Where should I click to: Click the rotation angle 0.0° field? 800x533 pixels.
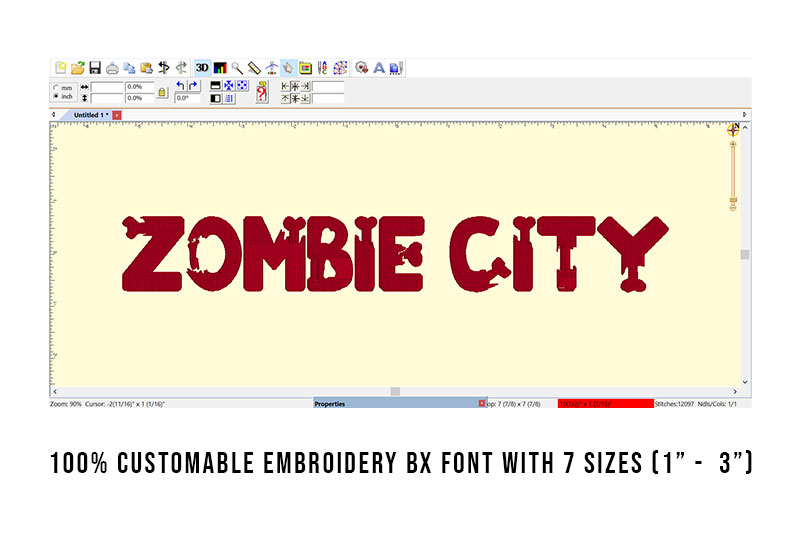click(187, 98)
